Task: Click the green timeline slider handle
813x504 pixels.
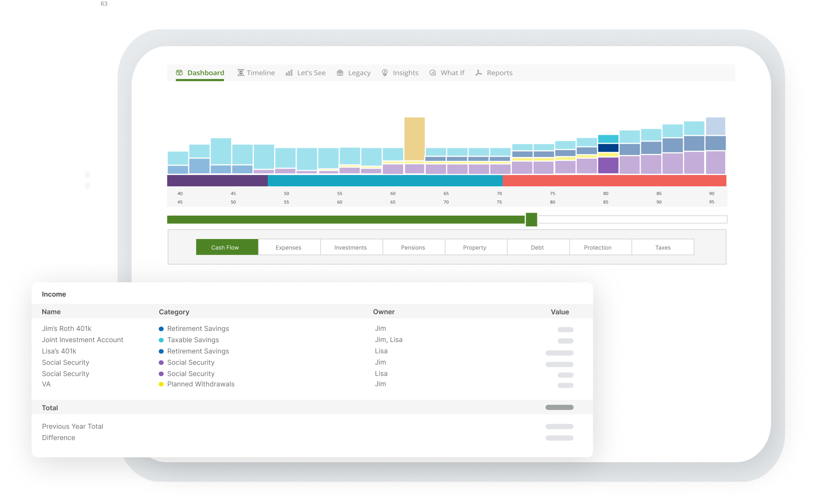Action: click(x=531, y=219)
